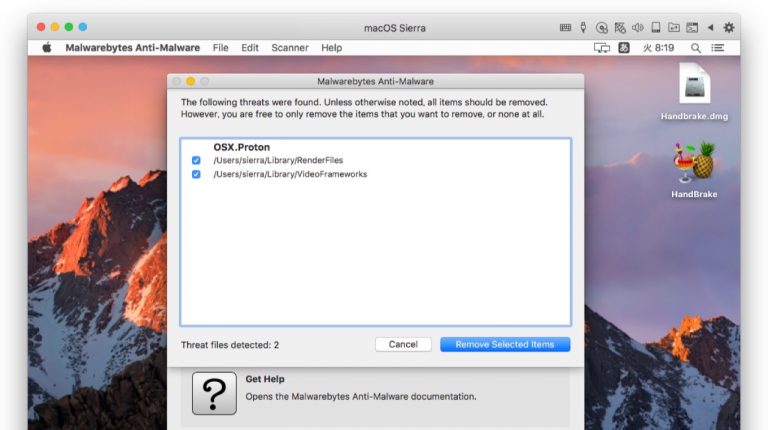Open the Scanner menu

[290, 48]
